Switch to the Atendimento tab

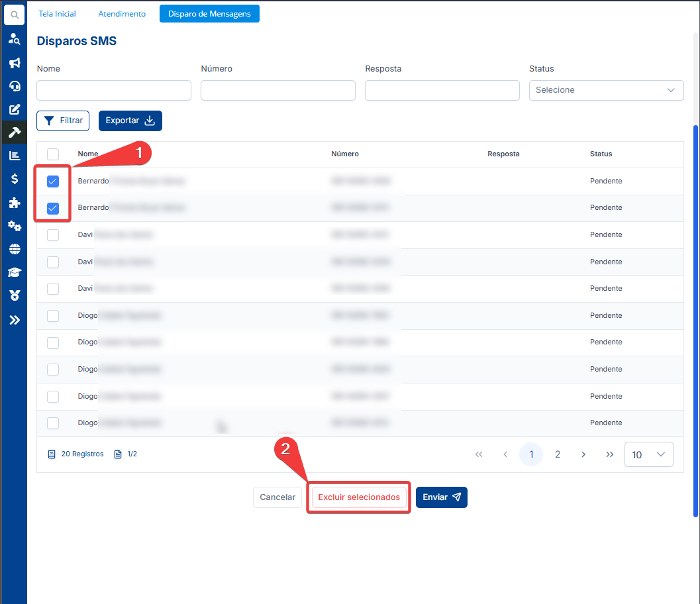(122, 14)
